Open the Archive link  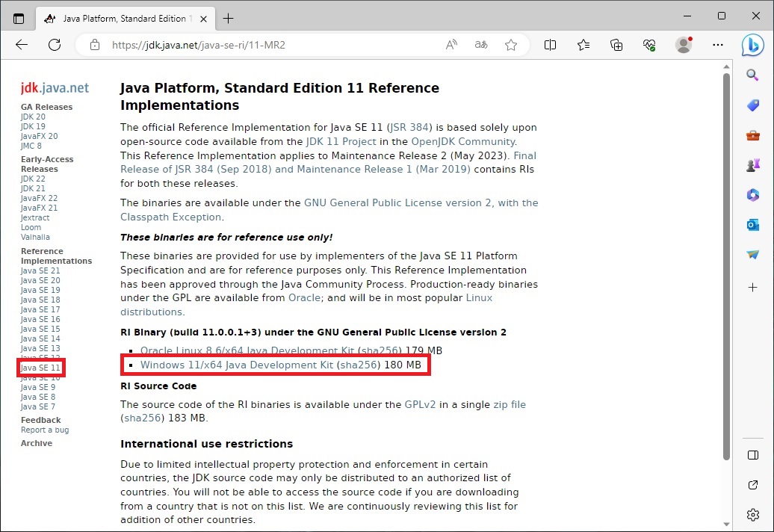(37, 443)
